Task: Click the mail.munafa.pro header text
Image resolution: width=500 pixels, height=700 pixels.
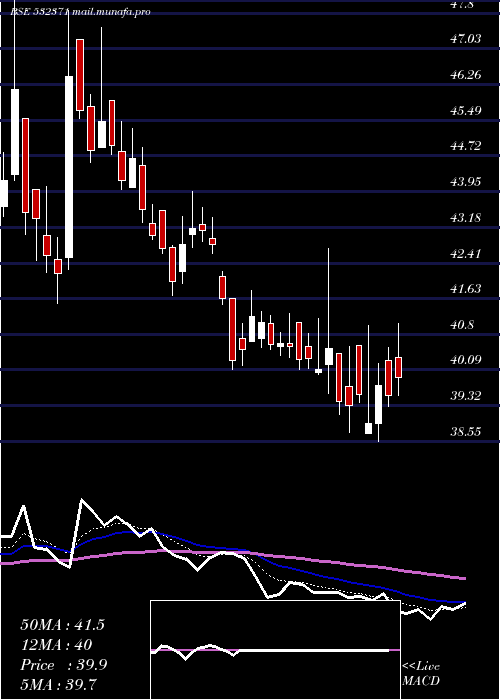Action: coord(110,12)
